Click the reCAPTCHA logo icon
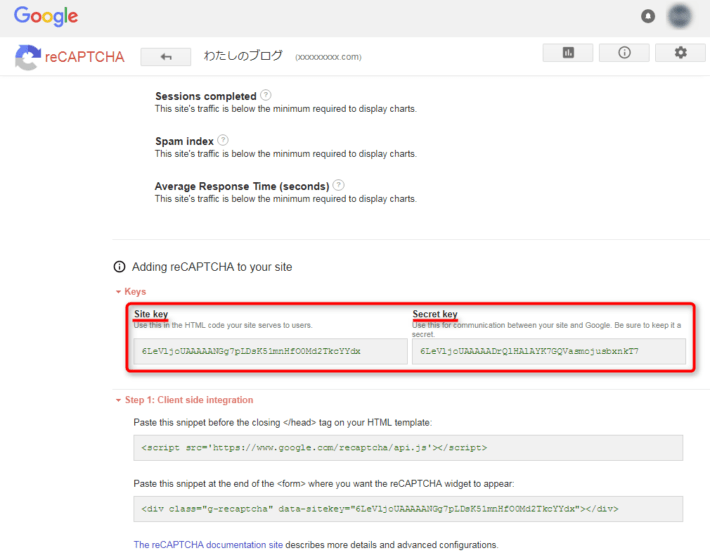Screen dimensions: 710x560 click(26, 57)
